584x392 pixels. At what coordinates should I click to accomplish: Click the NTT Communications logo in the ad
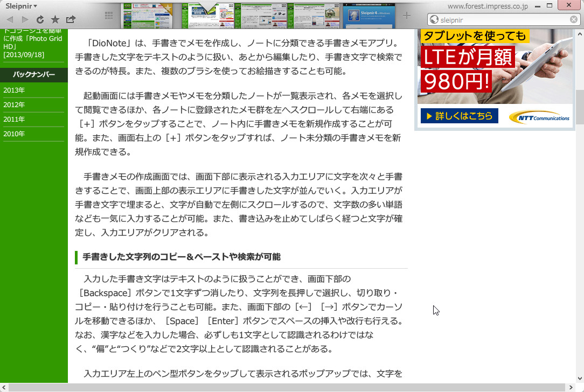(539, 116)
